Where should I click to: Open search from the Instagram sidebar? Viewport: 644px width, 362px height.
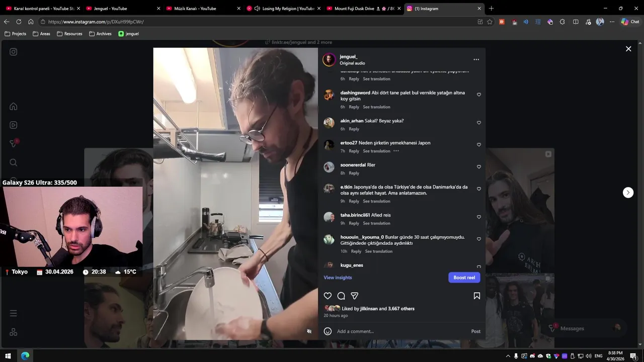(x=14, y=162)
